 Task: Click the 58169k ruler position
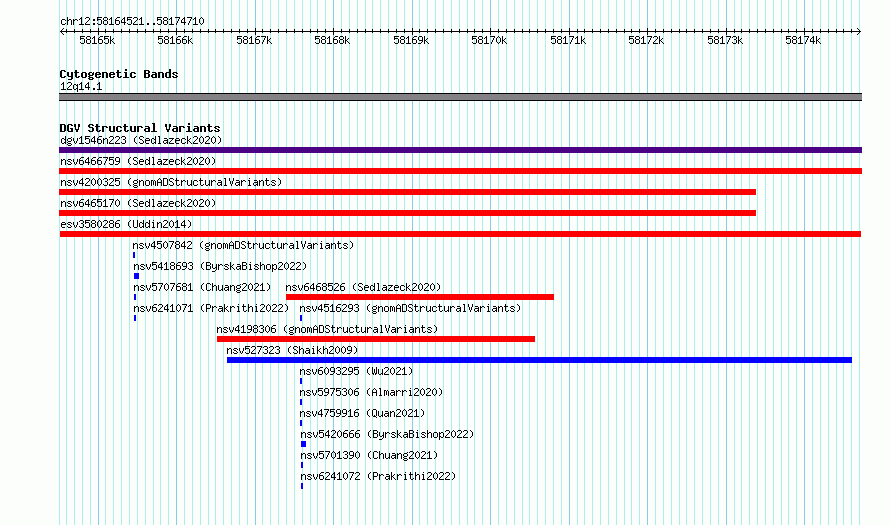(x=411, y=40)
